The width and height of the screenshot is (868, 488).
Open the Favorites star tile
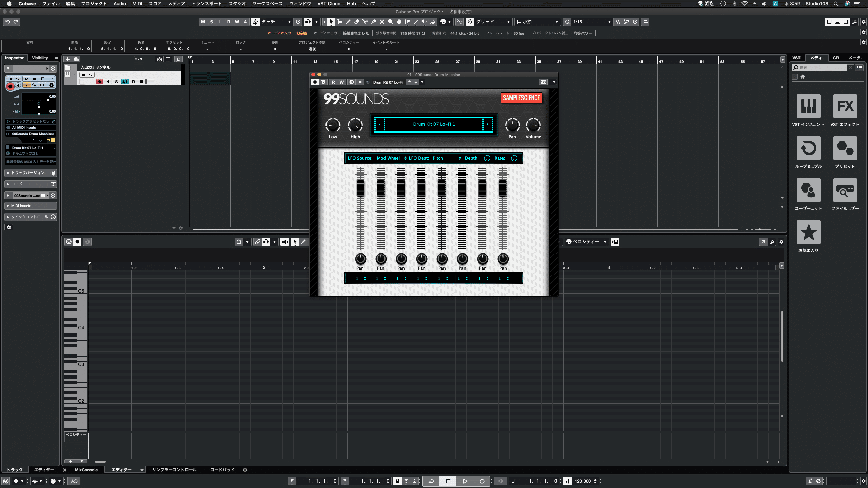point(808,232)
